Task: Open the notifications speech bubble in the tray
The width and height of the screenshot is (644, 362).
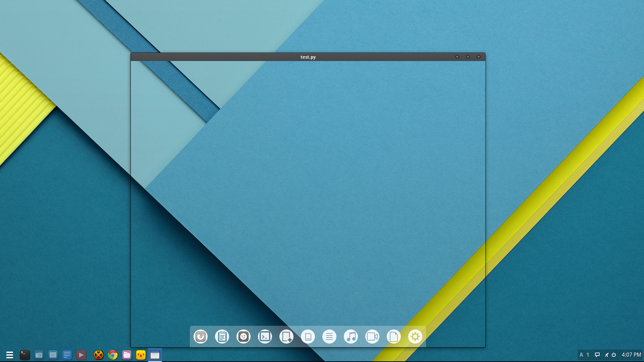Action: 597,355
